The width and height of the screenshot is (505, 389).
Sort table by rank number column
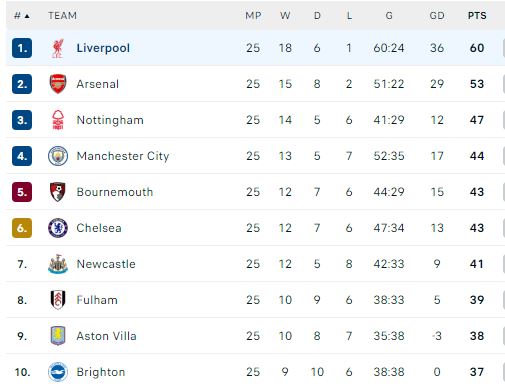pyautogui.click(x=22, y=16)
